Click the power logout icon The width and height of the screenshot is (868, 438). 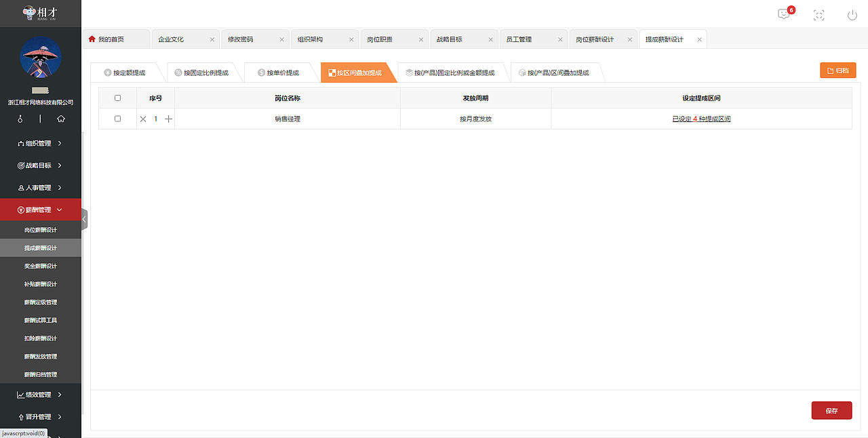pyautogui.click(x=852, y=15)
